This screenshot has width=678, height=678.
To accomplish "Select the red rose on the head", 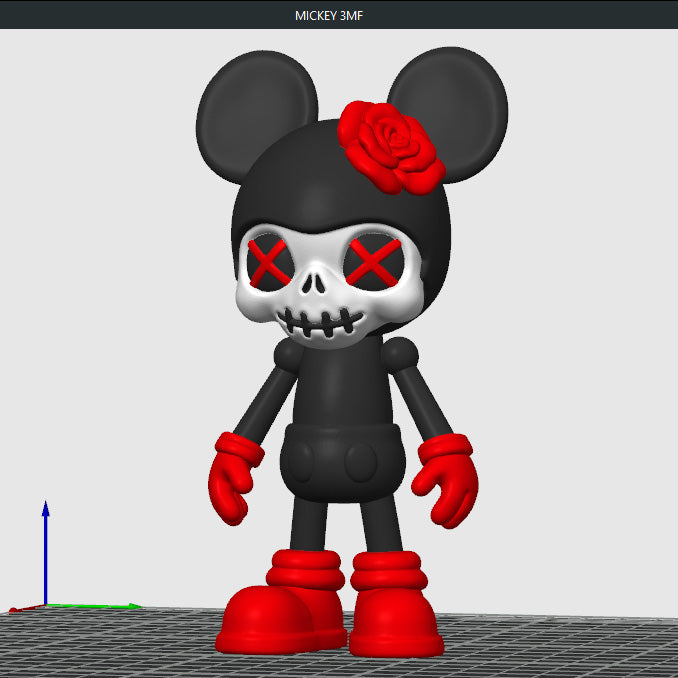I will click(x=390, y=144).
